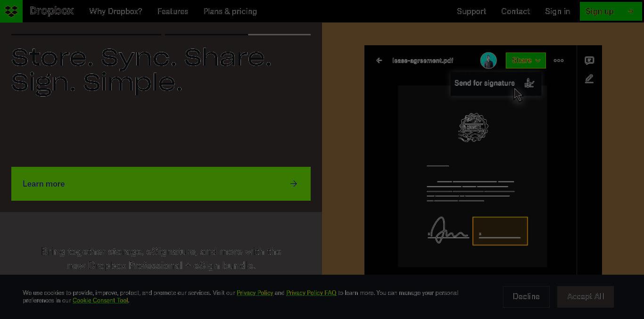This screenshot has height=319, width=644.
Task: Click the pencil edit icon in sidebar
Action: [589, 79]
